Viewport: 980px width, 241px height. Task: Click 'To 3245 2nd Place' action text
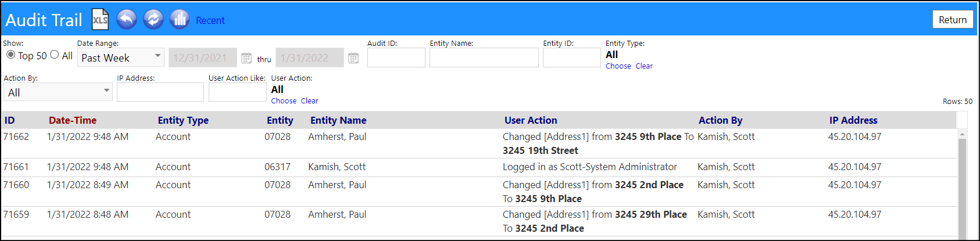pyautogui.click(x=543, y=228)
